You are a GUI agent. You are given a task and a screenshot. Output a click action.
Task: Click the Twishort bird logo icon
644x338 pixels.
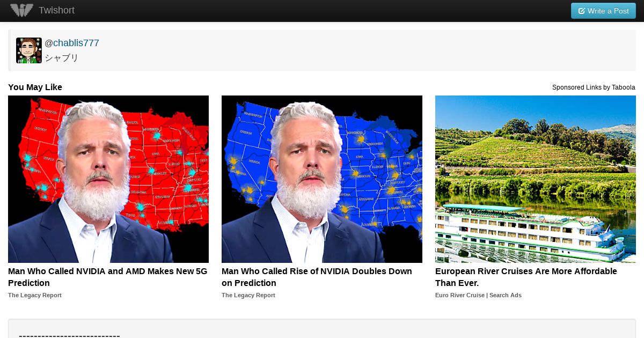coord(21,10)
